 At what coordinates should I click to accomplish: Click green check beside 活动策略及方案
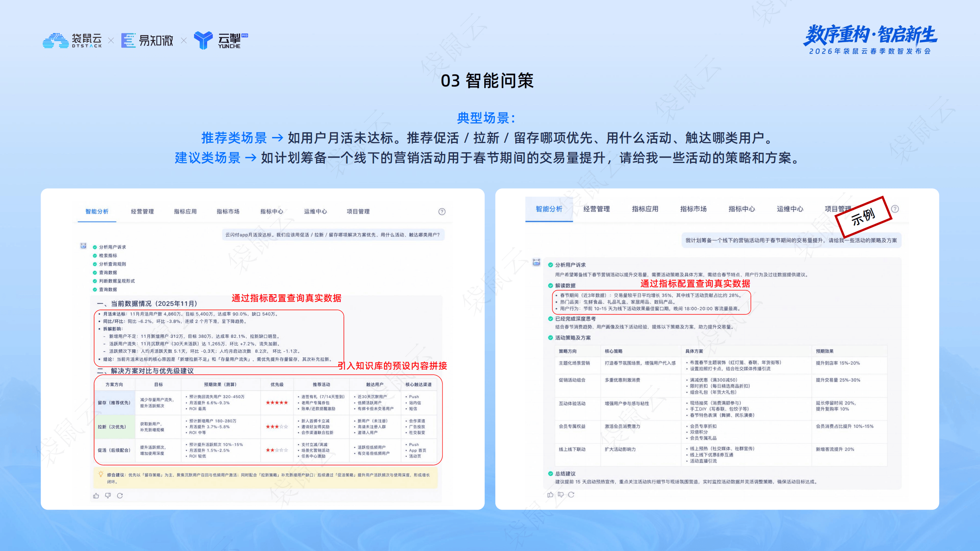[x=550, y=337]
